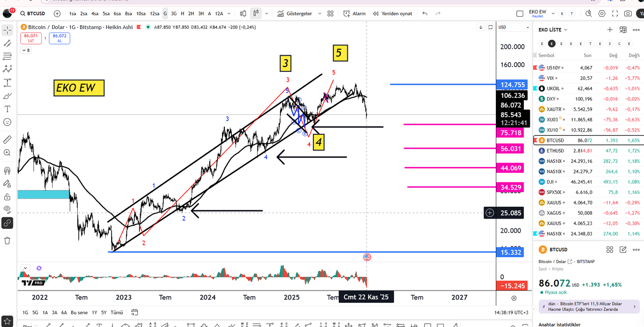Sort watchlist by Sembol column
The width and height of the screenshot is (644, 327).
click(x=546, y=55)
